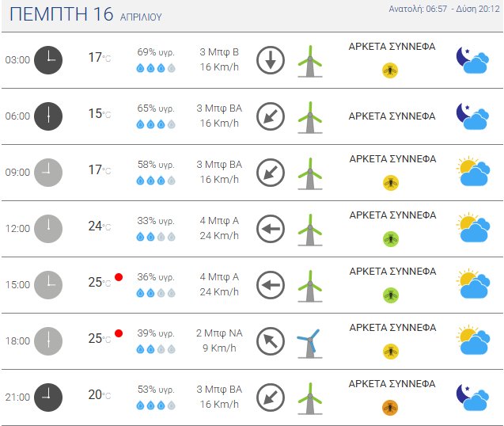Click ΑΡΚΕΤΑ ΣΥΝΝΕΦΑ text at 06:00
Image resolution: width=504 pixels, height=426 pixels.
[392, 116]
